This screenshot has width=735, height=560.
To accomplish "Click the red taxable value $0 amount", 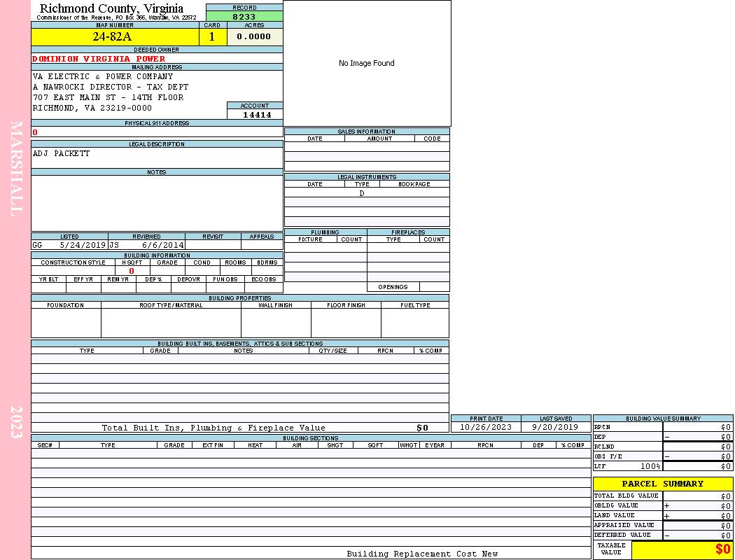I will click(722, 550).
